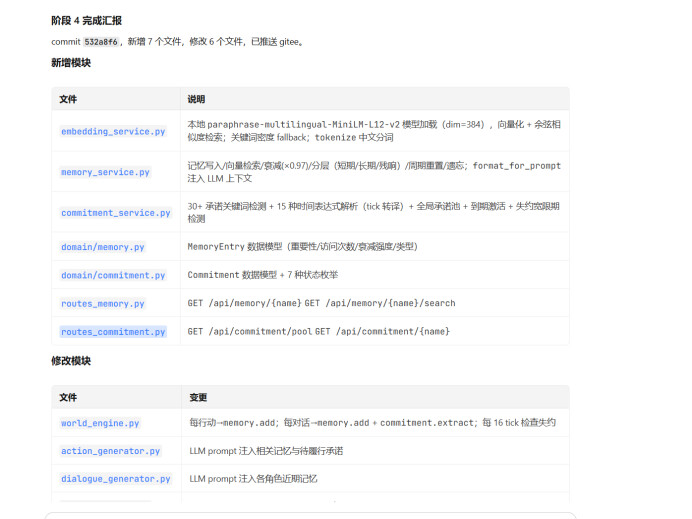Click the GET /api/commitment/pool text
The width and height of the screenshot is (692, 519).
coord(250,331)
